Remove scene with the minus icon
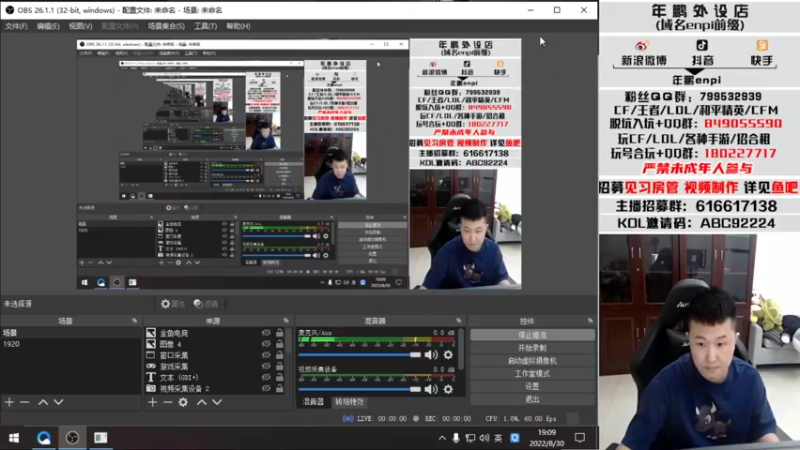The width and height of the screenshot is (800, 450). (24, 402)
